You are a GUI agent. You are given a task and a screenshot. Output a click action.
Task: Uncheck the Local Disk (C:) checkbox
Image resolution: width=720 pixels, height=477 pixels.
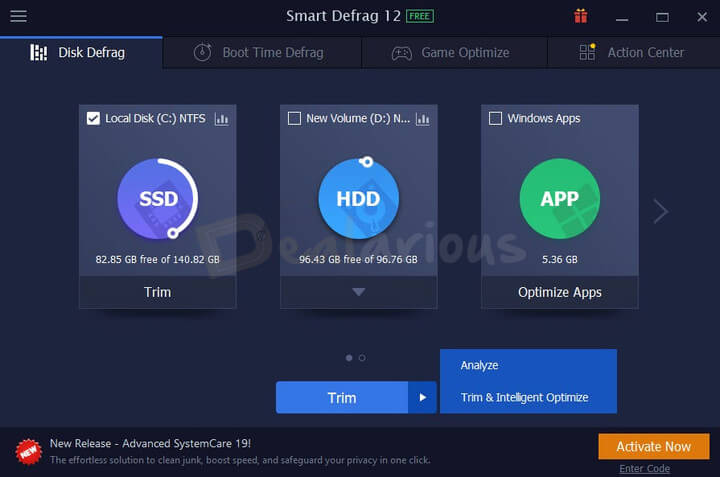pos(93,118)
